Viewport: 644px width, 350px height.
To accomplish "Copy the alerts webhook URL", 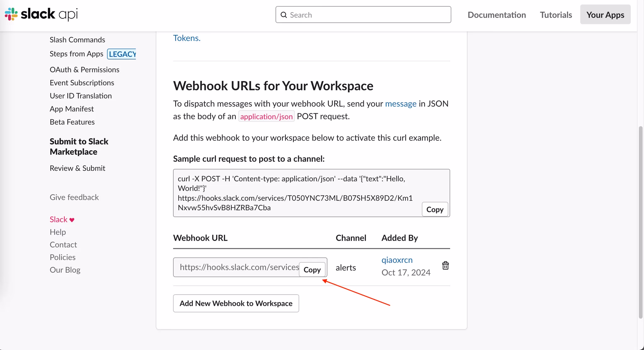I will (312, 270).
